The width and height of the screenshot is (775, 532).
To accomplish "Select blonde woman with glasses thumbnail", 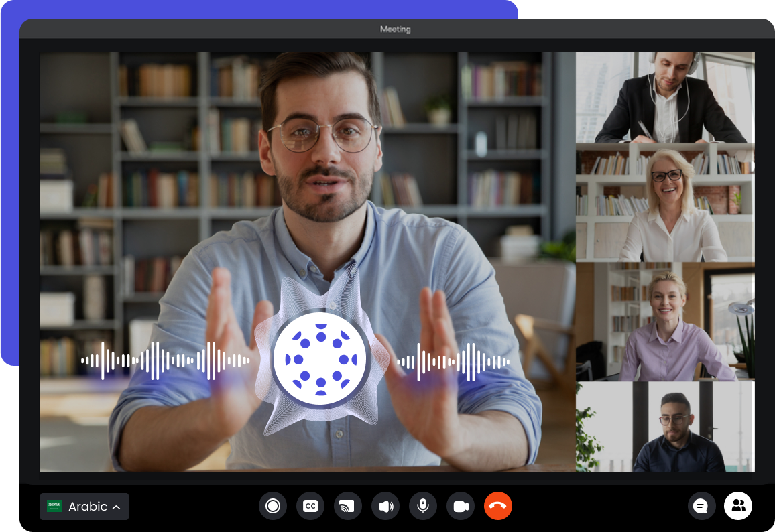I will (x=665, y=202).
